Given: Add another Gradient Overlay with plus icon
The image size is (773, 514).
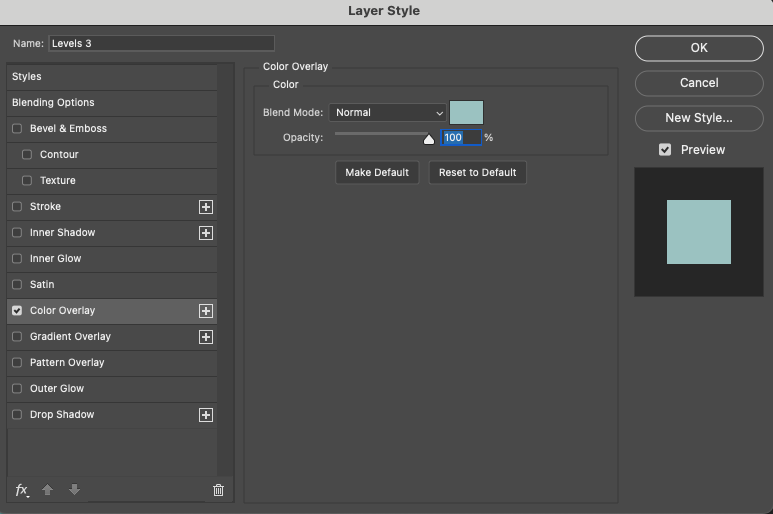Looking at the screenshot, I should 206,337.
